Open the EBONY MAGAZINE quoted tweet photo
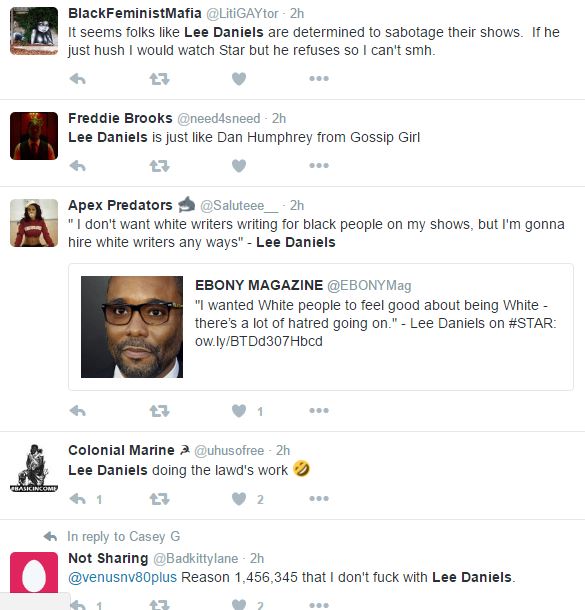Viewport: 585px width, 610px height. (x=132, y=327)
